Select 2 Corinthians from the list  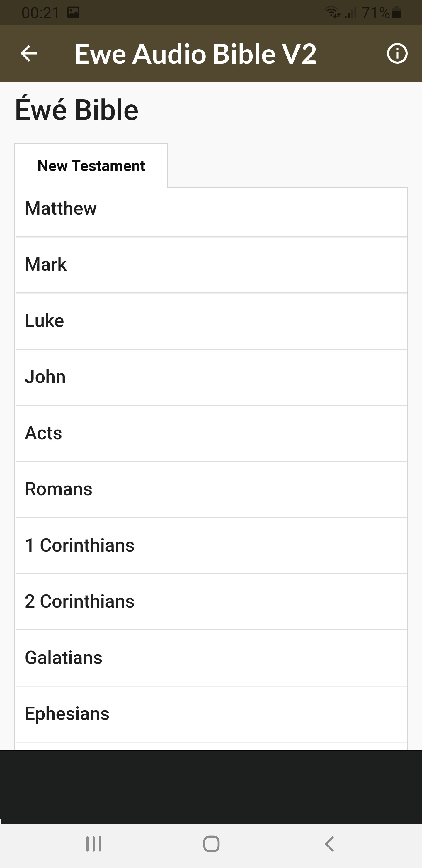pyautogui.click(x=211, y=601)
